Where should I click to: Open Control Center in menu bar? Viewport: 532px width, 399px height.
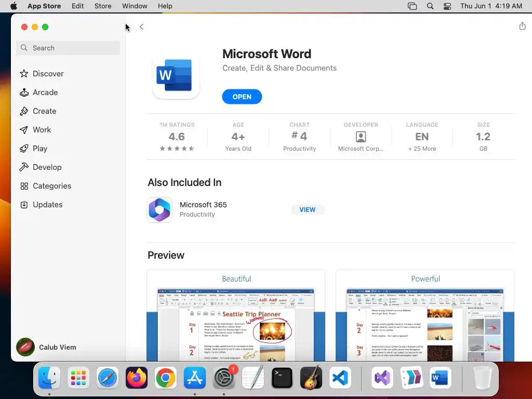click(447, 6)
